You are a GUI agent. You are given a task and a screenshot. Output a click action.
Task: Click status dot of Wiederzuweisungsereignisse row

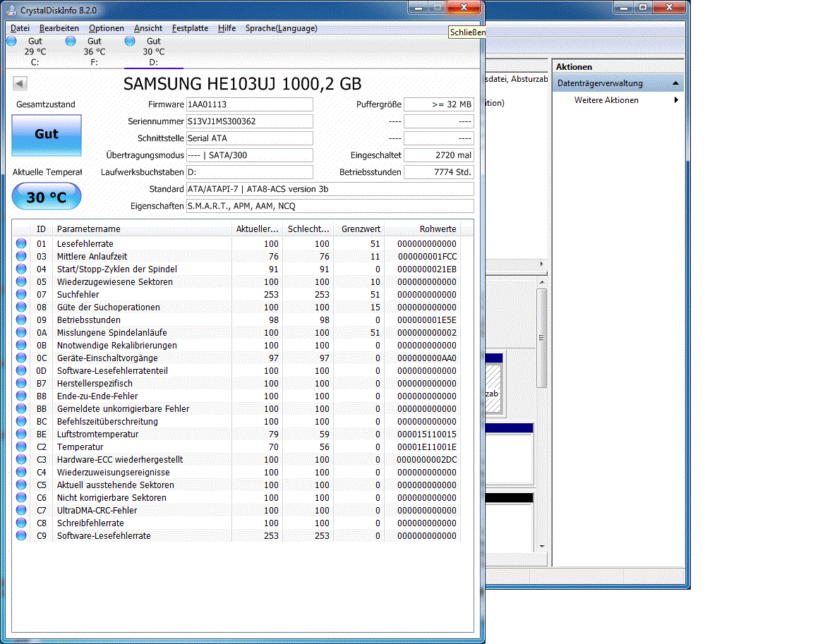21,471
